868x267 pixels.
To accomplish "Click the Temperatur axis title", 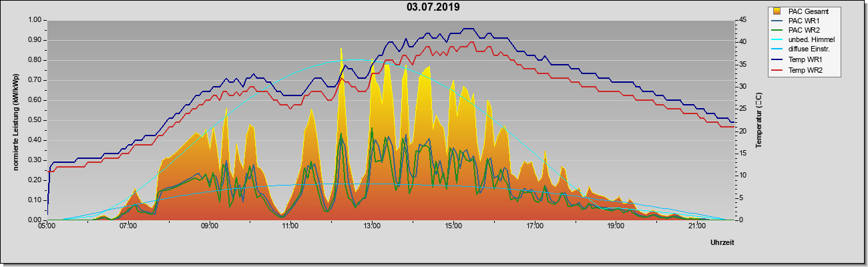I will tap(758, 120).
